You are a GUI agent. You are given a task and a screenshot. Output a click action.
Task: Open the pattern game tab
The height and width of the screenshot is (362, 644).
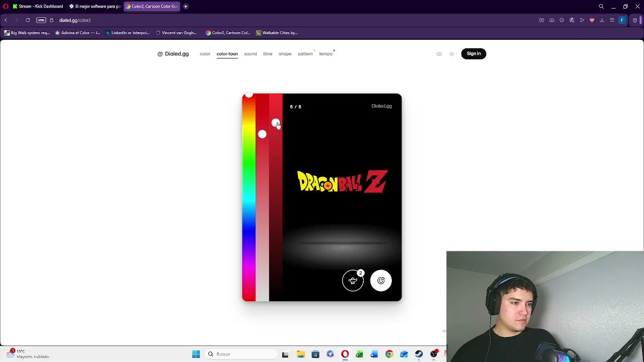click(305, 54)
